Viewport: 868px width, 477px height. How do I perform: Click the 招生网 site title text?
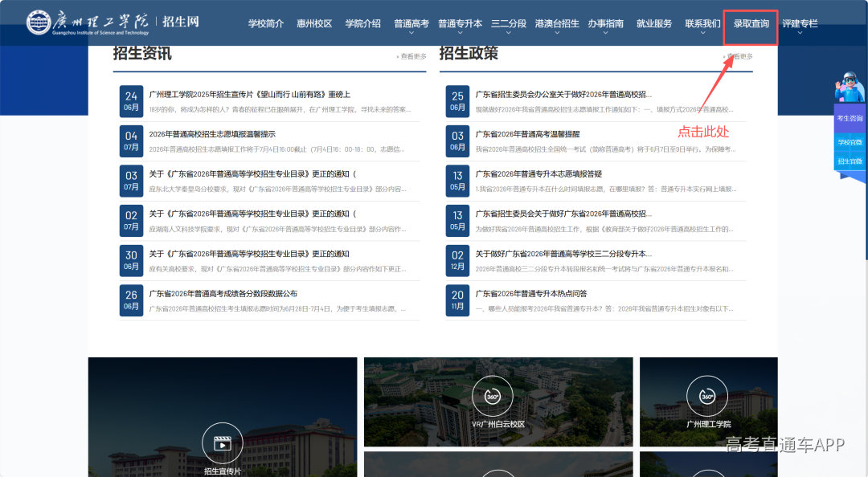point(181,22)
